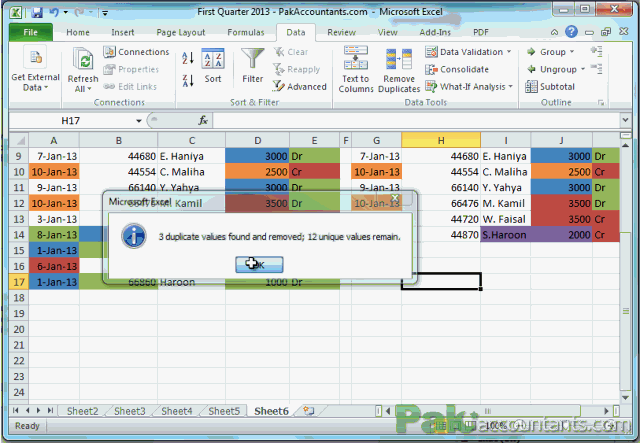Screen dimensions: 640x443
Task: Switch to the View tab
Action: pyautogui.click(x=387, y=32)
